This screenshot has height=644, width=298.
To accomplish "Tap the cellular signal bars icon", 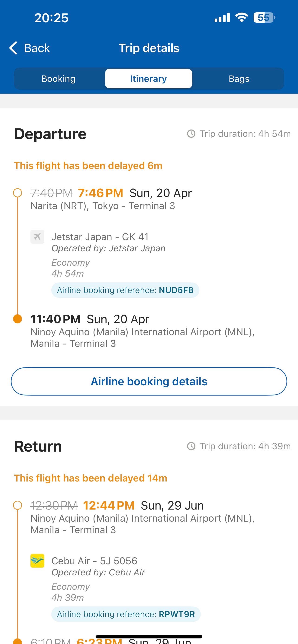I will point(222,18).
